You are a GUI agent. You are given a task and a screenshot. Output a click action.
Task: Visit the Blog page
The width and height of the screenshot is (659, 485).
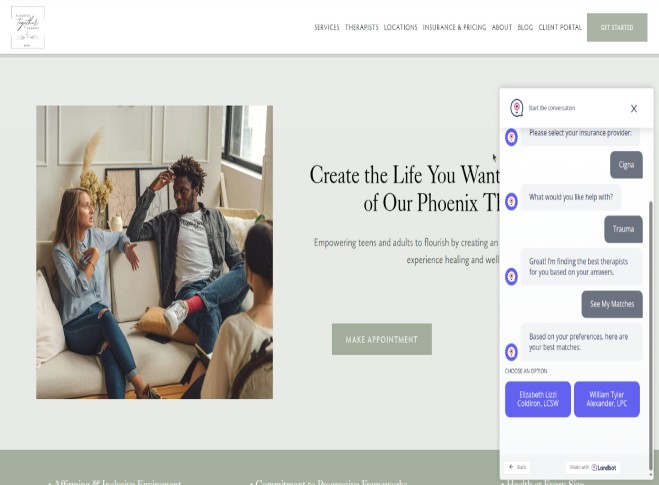[x=525, y=27]
